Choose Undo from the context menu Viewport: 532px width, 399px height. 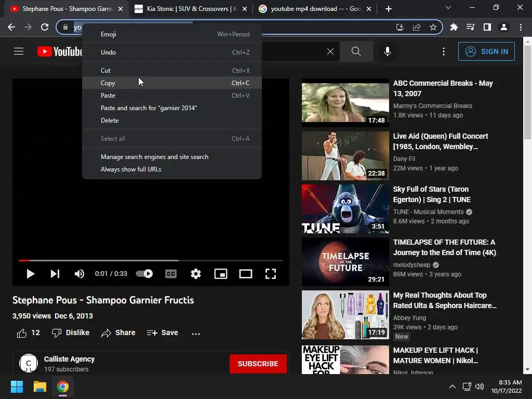[x=172, y=52]
